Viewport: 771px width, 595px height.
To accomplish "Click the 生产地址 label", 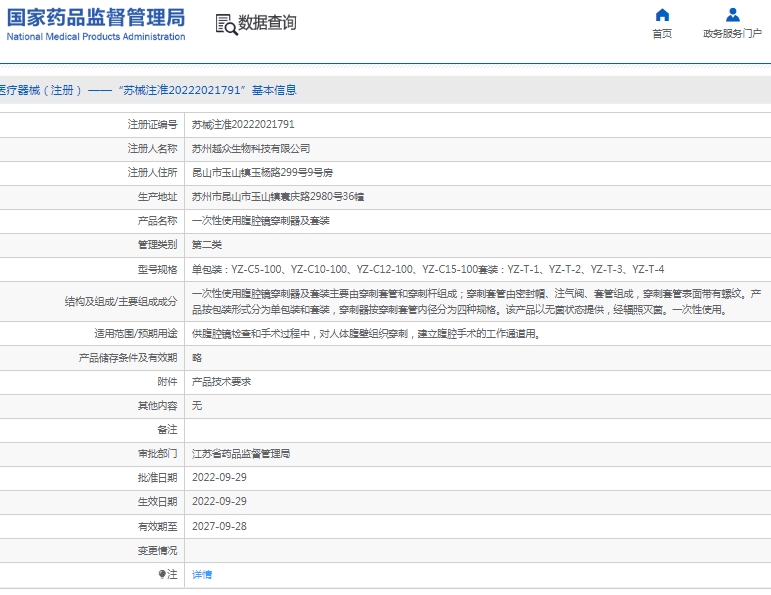I will point(157,197).
